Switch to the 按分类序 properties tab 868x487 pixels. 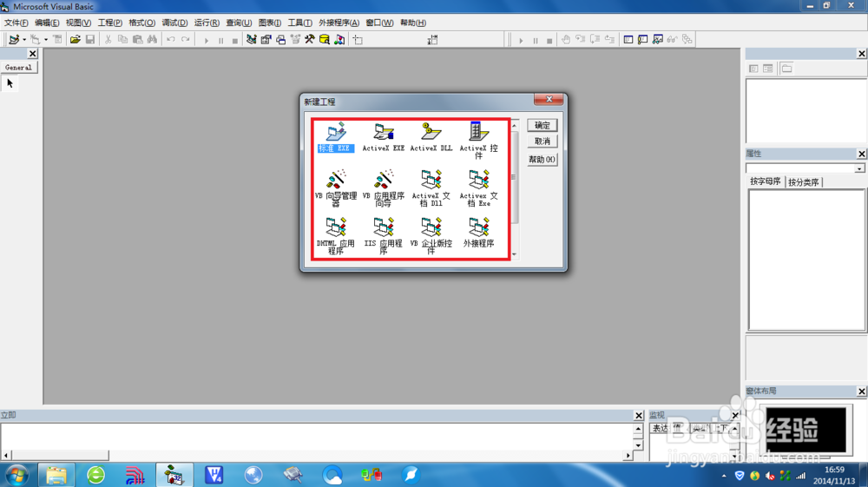pos(803,182)
